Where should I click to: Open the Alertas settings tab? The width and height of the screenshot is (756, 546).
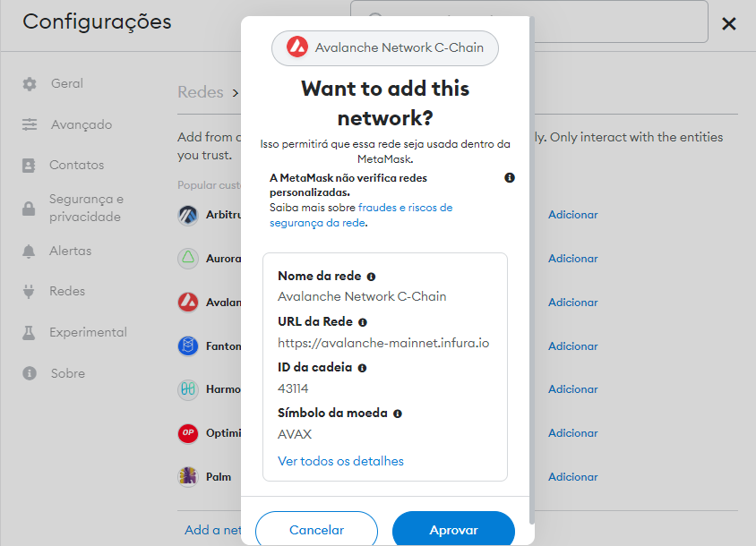coord(71,251)
